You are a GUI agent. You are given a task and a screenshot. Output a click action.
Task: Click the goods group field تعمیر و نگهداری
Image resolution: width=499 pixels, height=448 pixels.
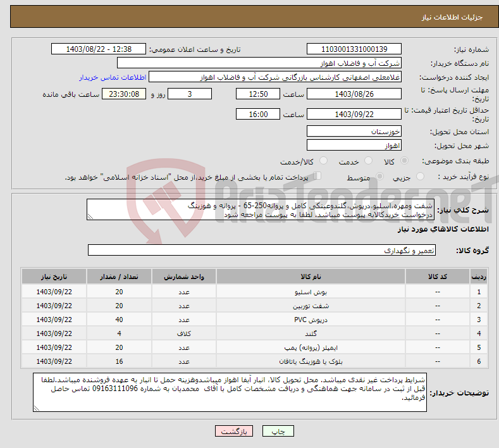[x=262, y=251]
